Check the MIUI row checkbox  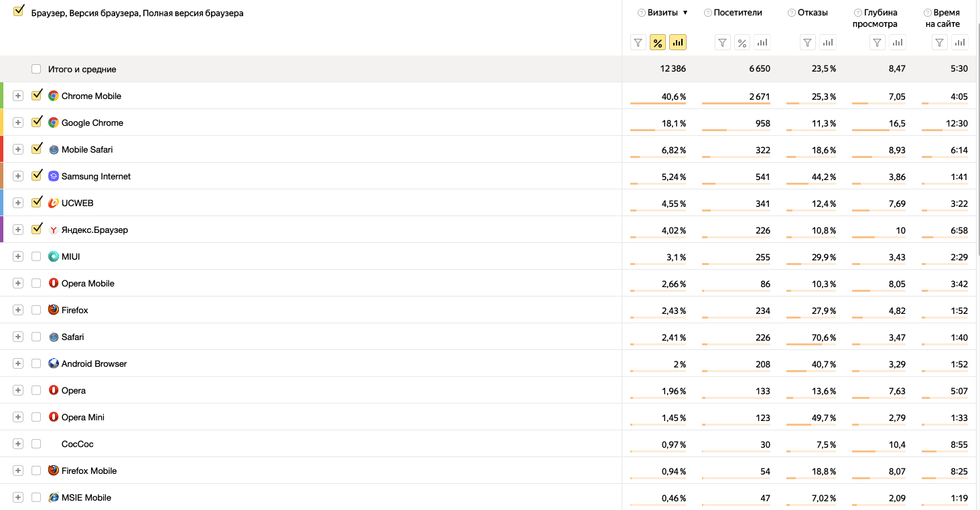coord(36,256)
